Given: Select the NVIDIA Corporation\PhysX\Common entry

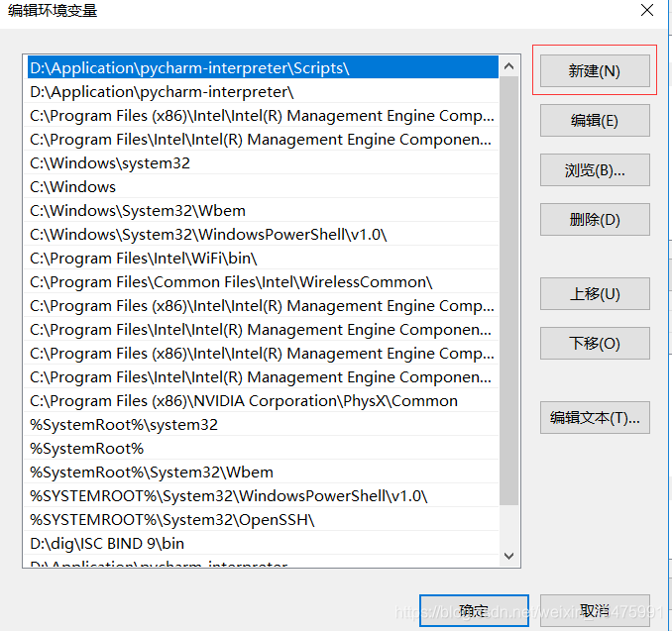Looking at the screenshot, I should tap(263, 400).
